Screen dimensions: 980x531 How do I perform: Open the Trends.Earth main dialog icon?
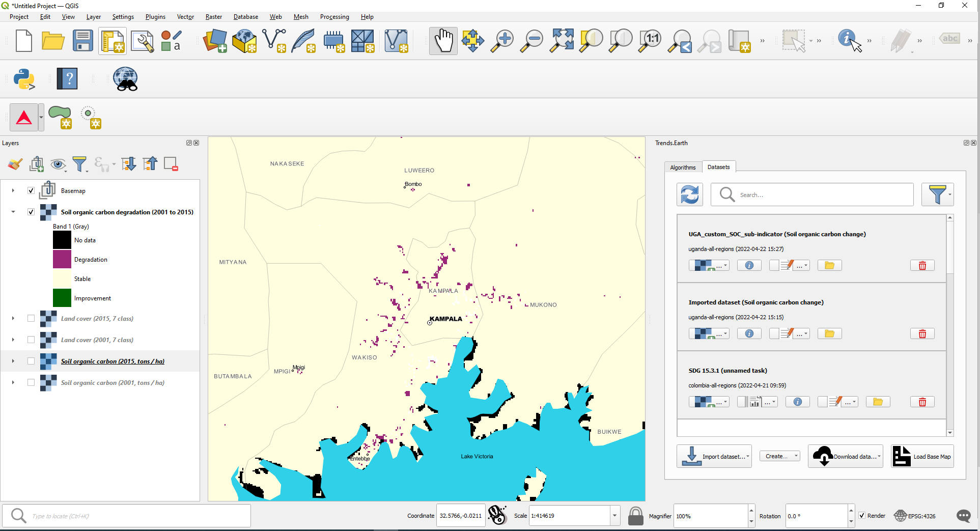point(24,117)
